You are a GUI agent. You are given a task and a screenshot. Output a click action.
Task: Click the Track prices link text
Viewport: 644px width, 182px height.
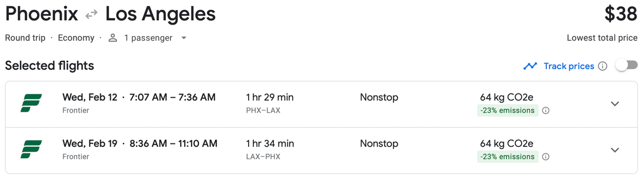click(x=569, y=66)
